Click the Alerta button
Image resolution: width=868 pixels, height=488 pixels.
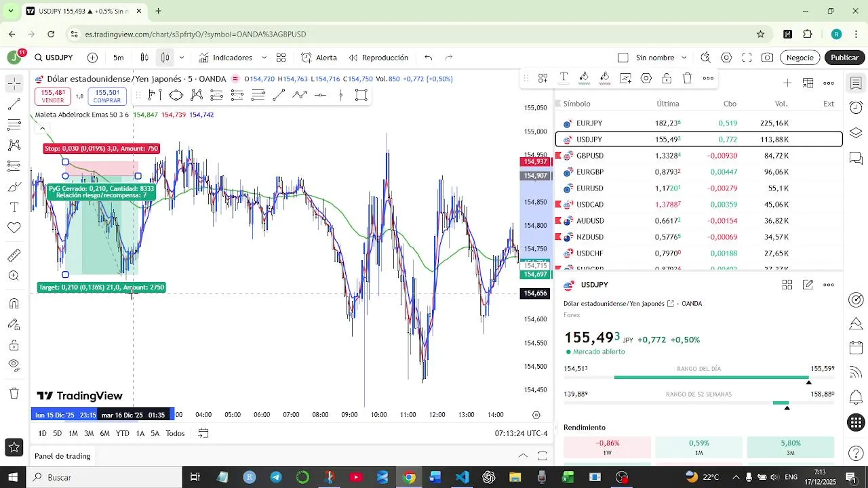319,58
